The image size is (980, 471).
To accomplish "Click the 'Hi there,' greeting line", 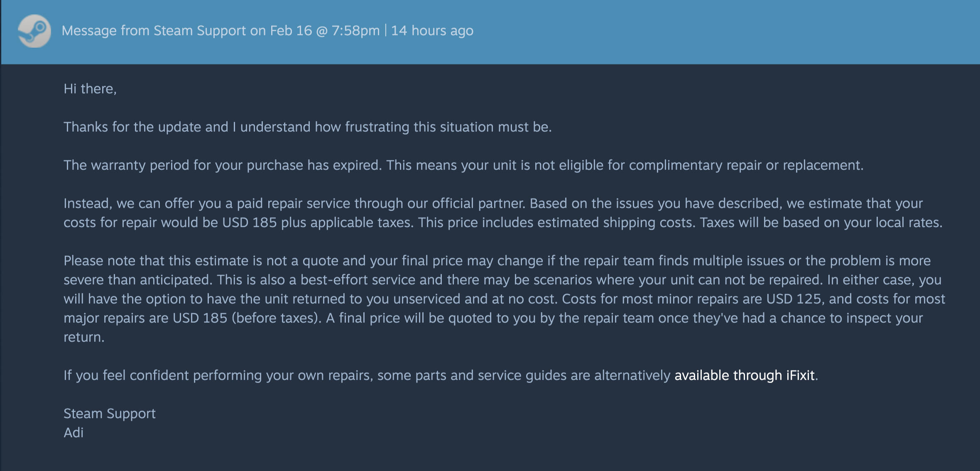I will point(90,89).
